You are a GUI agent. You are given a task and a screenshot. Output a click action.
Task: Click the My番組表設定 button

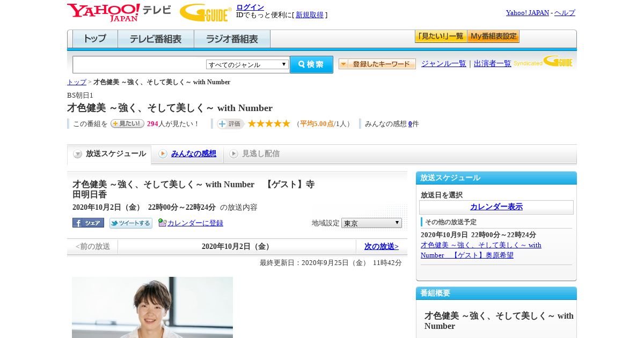(493, 36)
